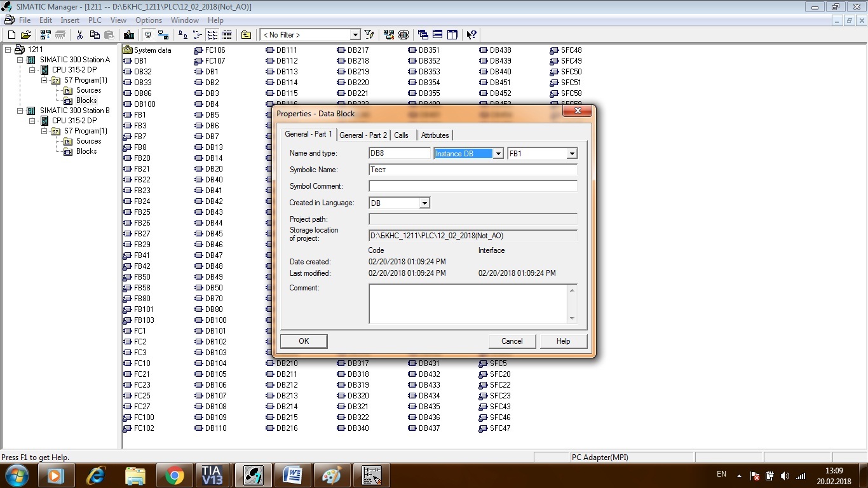Select the DB437 block in list
This screenshot has height=488, width=868.
[429, 428]
